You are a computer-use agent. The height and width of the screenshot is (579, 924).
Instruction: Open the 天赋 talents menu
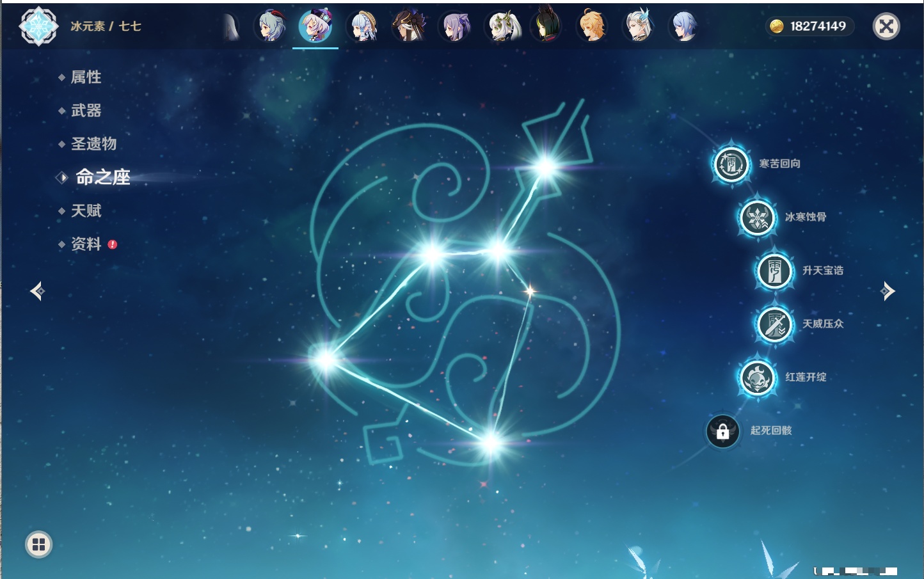[x=86, y=210]
